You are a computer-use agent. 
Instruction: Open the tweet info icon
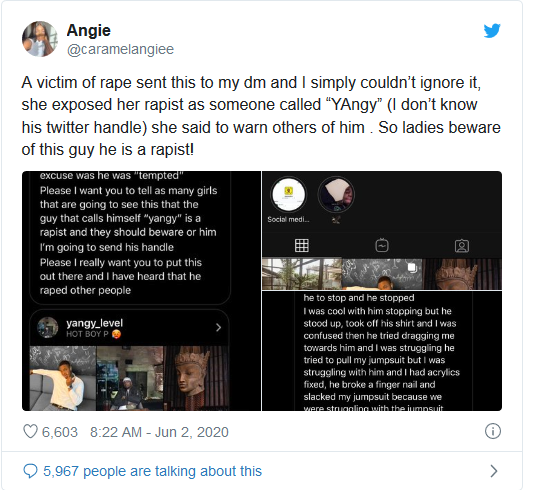493,431
